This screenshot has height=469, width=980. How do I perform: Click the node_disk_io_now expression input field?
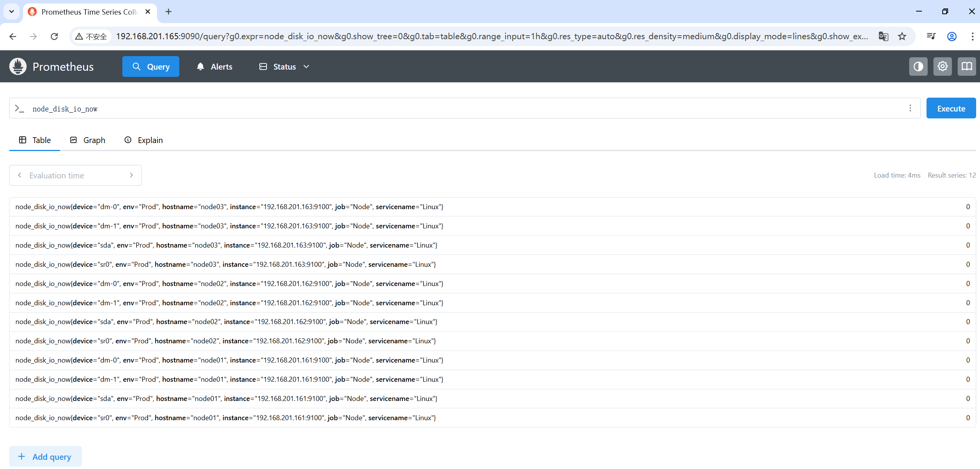tap(462, 108)
